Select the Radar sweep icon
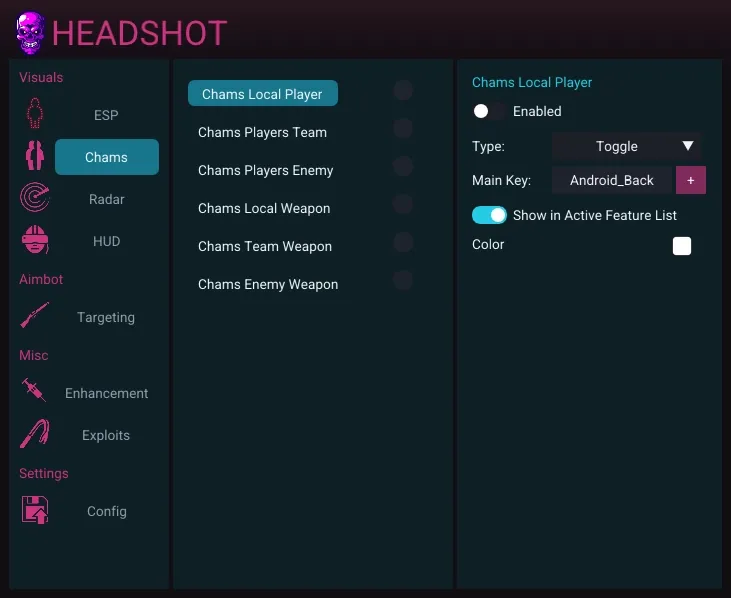Image resolution: width=731 pixels, height=598 pixels. click(x=35, y=199)
